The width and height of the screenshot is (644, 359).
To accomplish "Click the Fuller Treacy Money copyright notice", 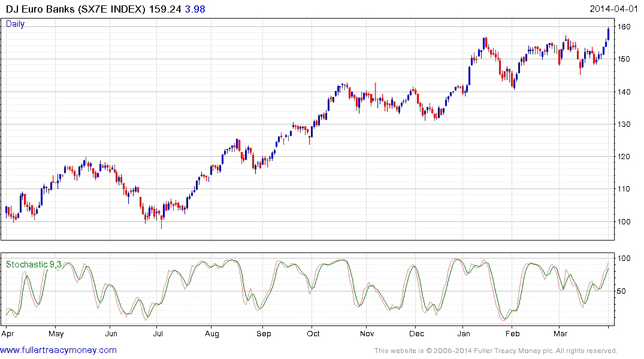I will [x=496, y=351].
